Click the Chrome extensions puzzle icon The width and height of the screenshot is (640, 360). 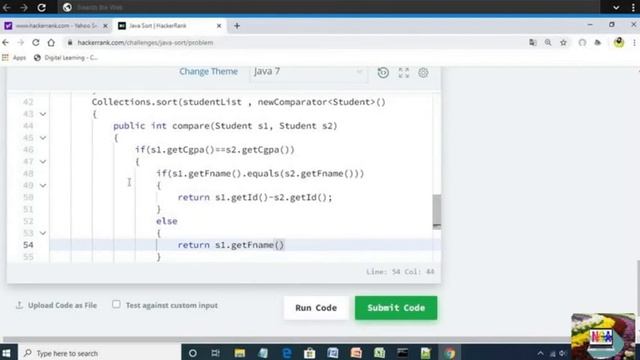tap(598, 42)
